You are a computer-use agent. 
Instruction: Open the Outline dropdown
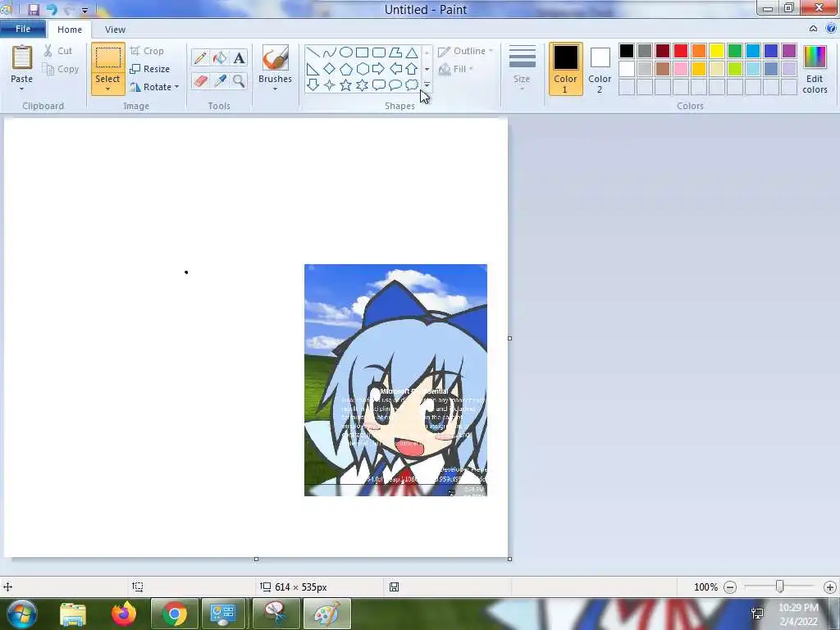coord(465,52)
